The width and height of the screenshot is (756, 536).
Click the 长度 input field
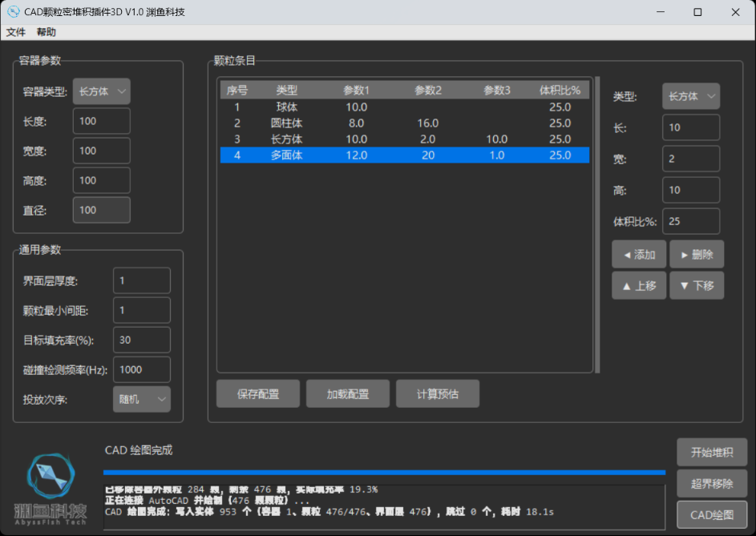[x=102, y=121]
